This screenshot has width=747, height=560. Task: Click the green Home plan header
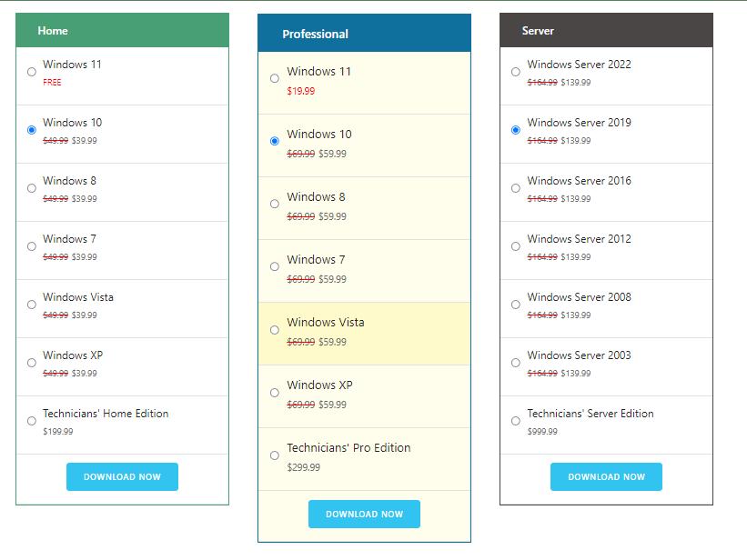(x=123, y=31)
